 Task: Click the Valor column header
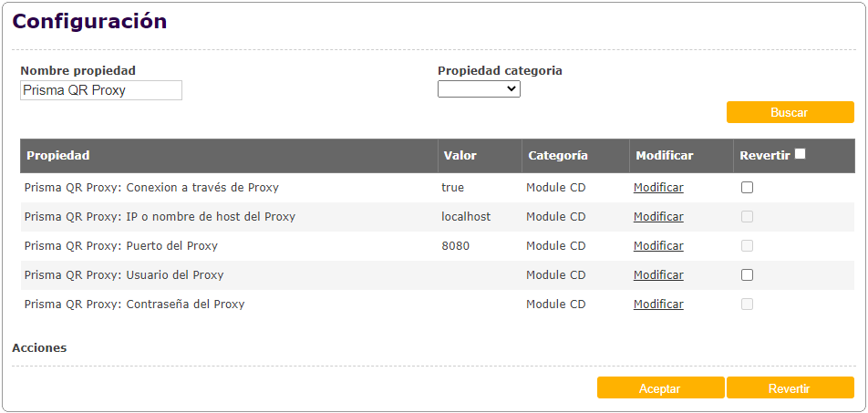460,156
